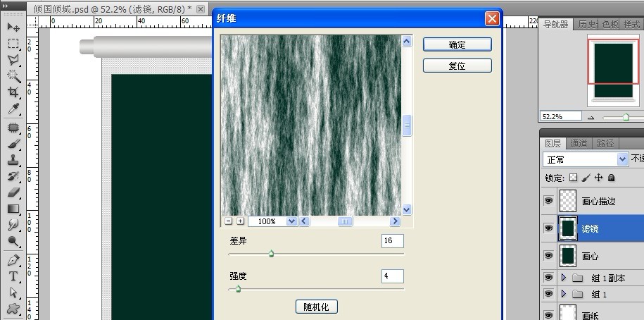Close the 倾国倾城.psd document tab
This screenshot has height=320, width=644.
201,9
